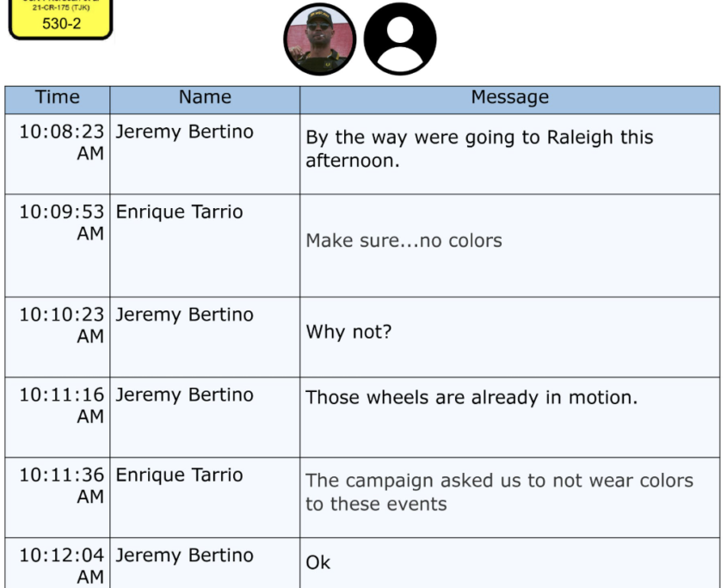Screen dimensions: 727x588
Task: Click 'Make sure...no colors' message
Action: [x=404, y=241]
